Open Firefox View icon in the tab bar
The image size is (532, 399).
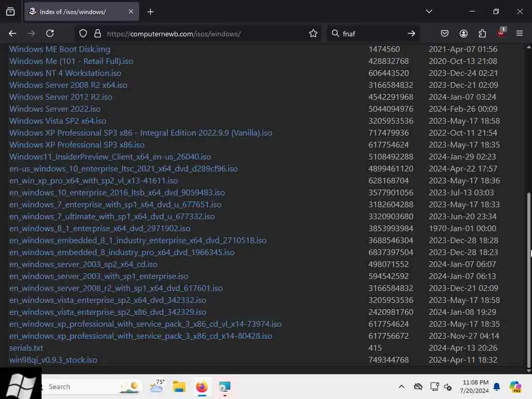(x=10, y=11)
